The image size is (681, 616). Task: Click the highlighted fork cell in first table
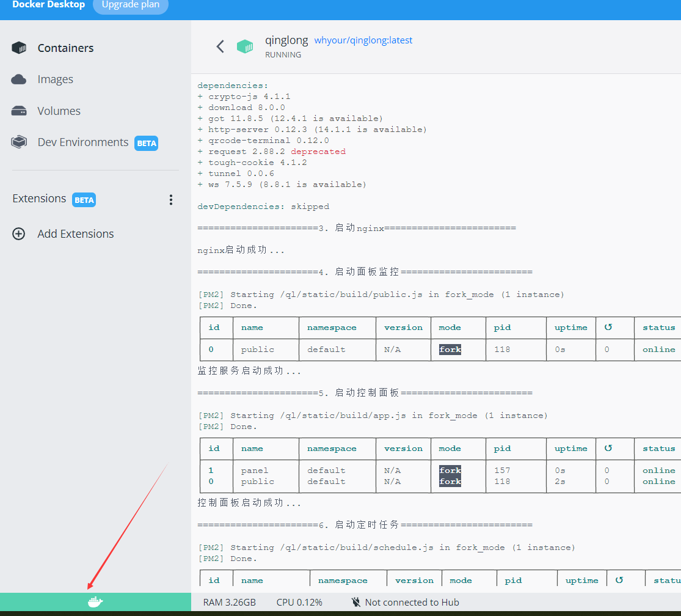point(450,350)
